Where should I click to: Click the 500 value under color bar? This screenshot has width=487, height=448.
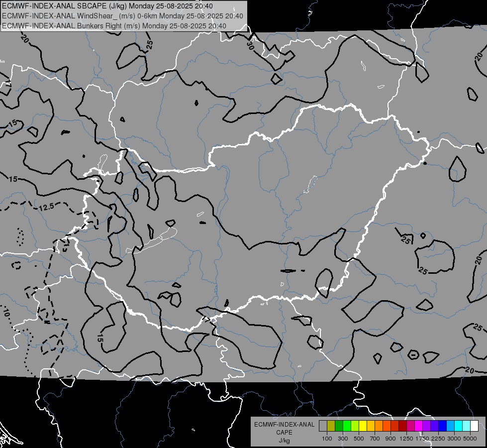[x=359, y=439]
